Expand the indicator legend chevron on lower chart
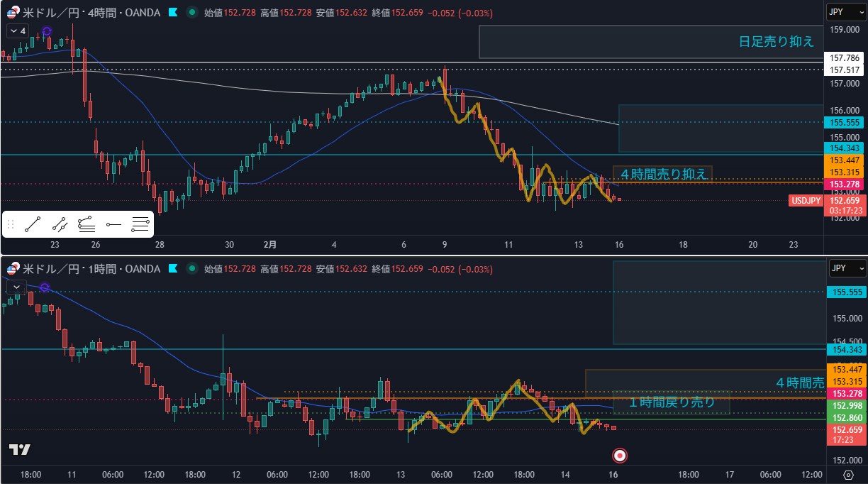The width and height of the screenshot is (868, 484). [17, 287]
